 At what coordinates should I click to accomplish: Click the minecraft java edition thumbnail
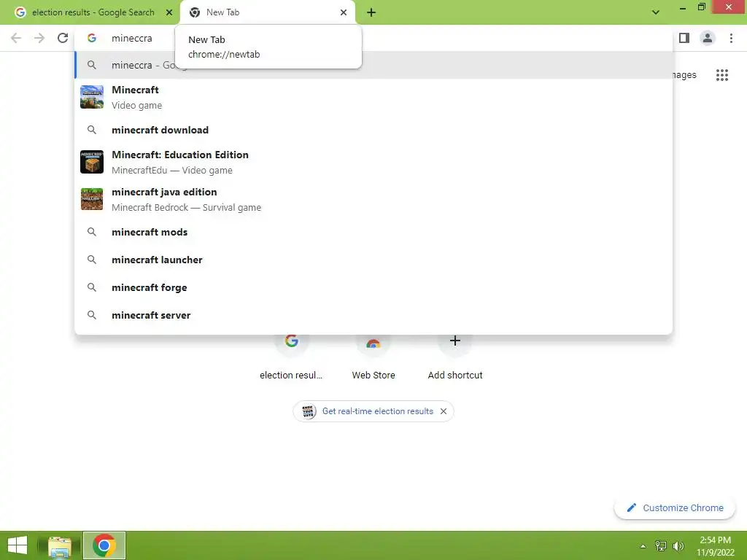tap(92, 199)
